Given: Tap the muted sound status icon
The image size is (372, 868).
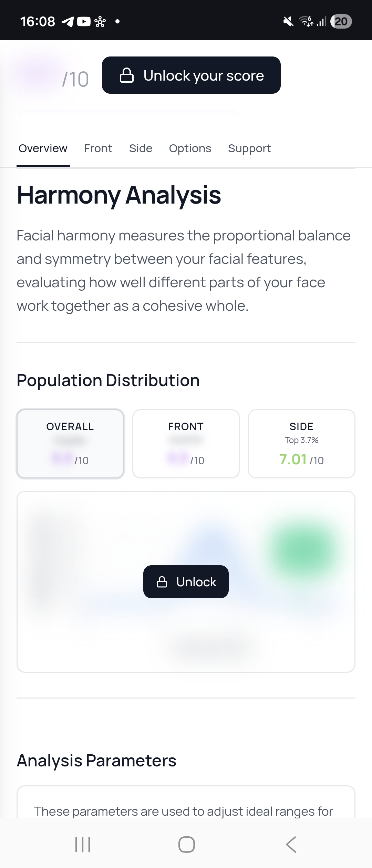Looking at the screenshot, I should click(x=288, y=22).
